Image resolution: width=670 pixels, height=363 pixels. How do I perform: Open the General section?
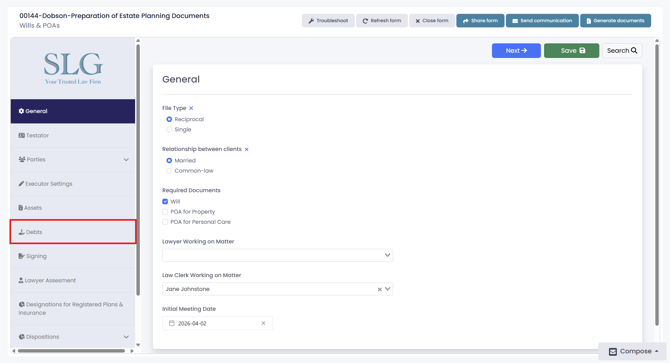point(73,111)
